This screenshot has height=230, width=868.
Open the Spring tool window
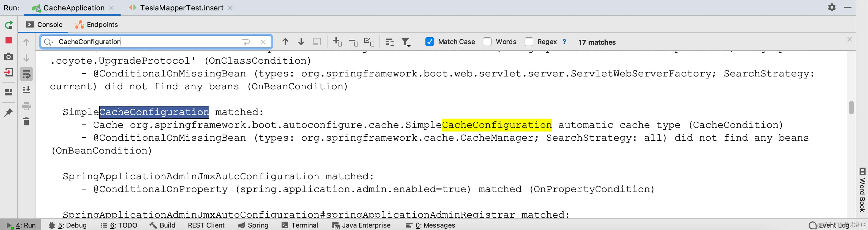pyautogui.click(x=253, y=225)
